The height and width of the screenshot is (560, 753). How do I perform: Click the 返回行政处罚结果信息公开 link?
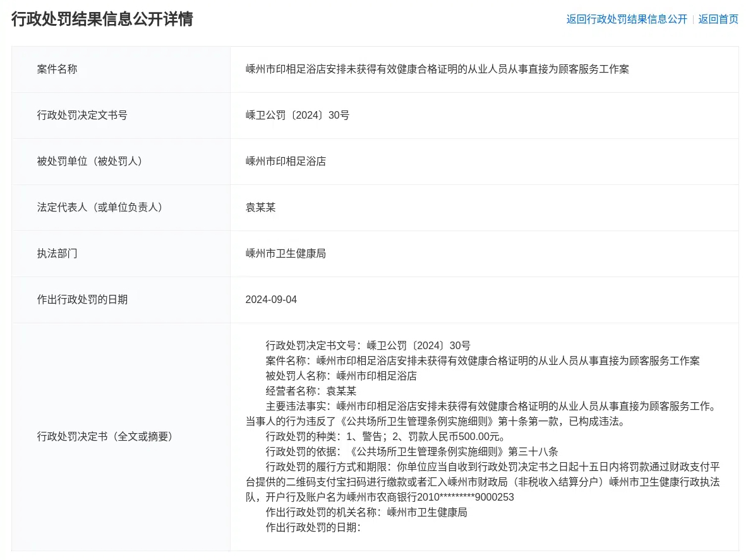626,19
